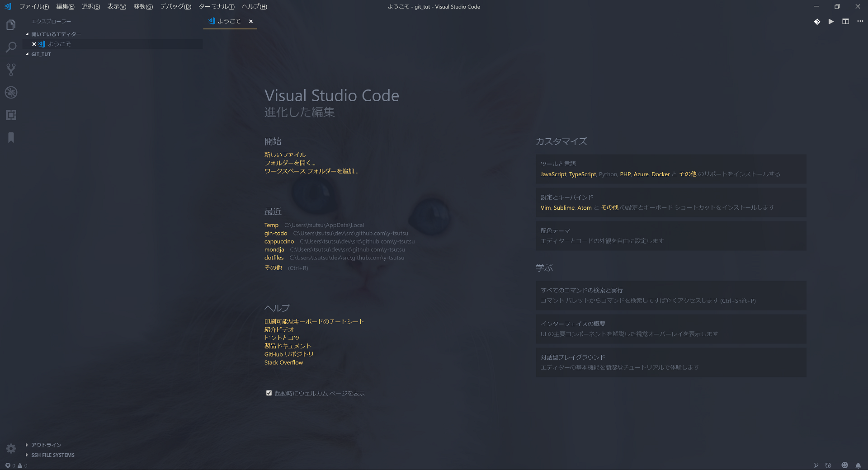
Task: Open 印刷可能なキーボードのチートシート link
Action: pyautogui.click(x=314, y=321)
